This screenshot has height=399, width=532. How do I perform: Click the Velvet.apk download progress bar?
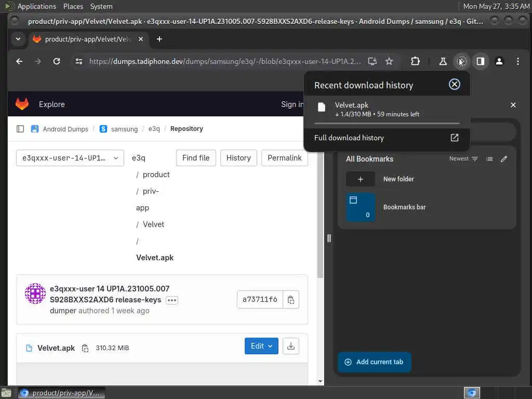pos(387,124)
